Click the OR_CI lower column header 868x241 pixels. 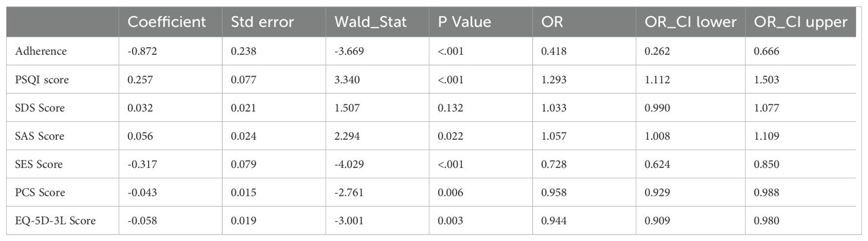click(x=691, y=22)
